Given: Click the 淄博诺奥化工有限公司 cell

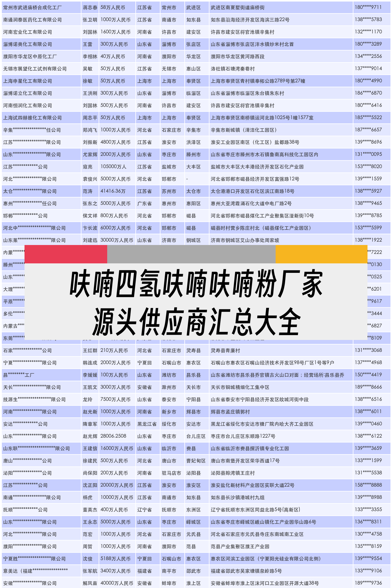Looking at the screenshot, I should [x=28, y=44].
